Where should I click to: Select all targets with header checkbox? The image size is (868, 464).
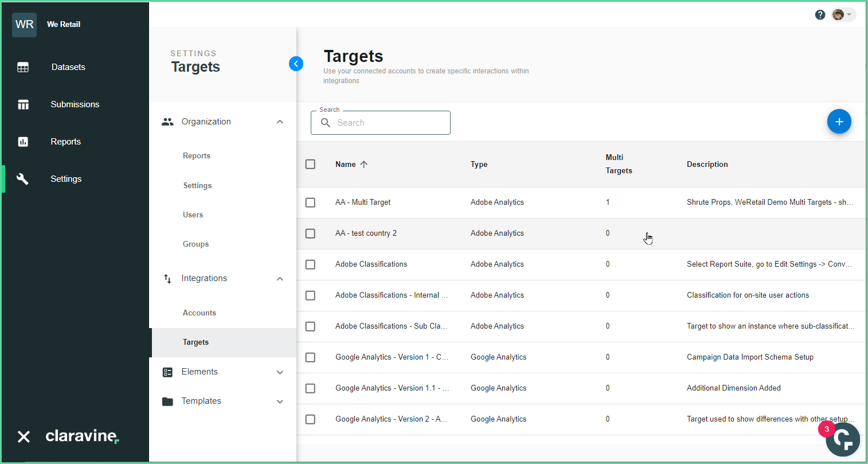(x=310, y=164)
